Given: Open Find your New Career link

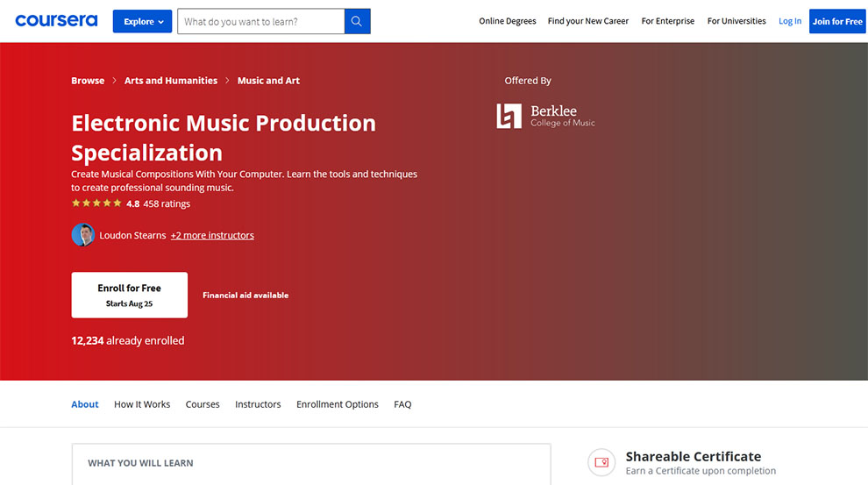Looking at the screenshot, I should [x=588, y=21].
